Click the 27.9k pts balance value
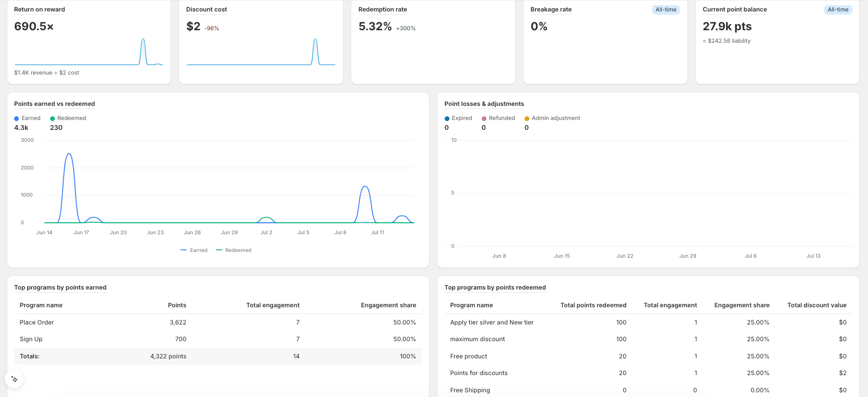This screenshot has height=397, width=868. [727, 27]
